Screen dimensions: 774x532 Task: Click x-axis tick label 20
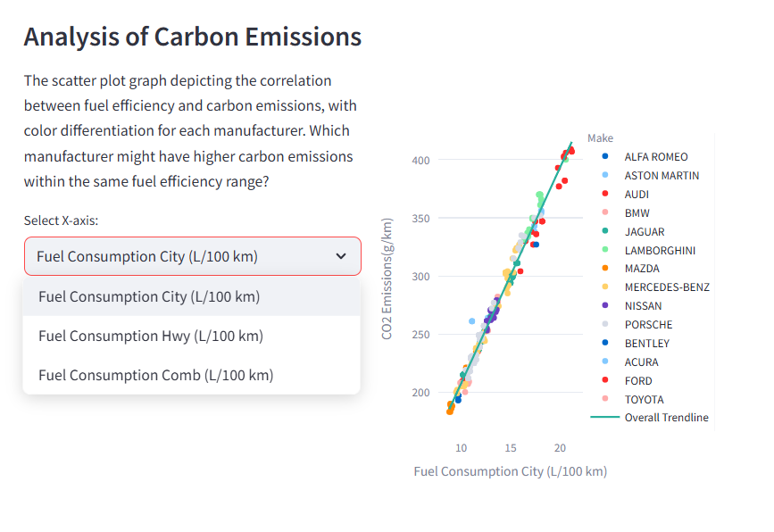pos(560,448)
